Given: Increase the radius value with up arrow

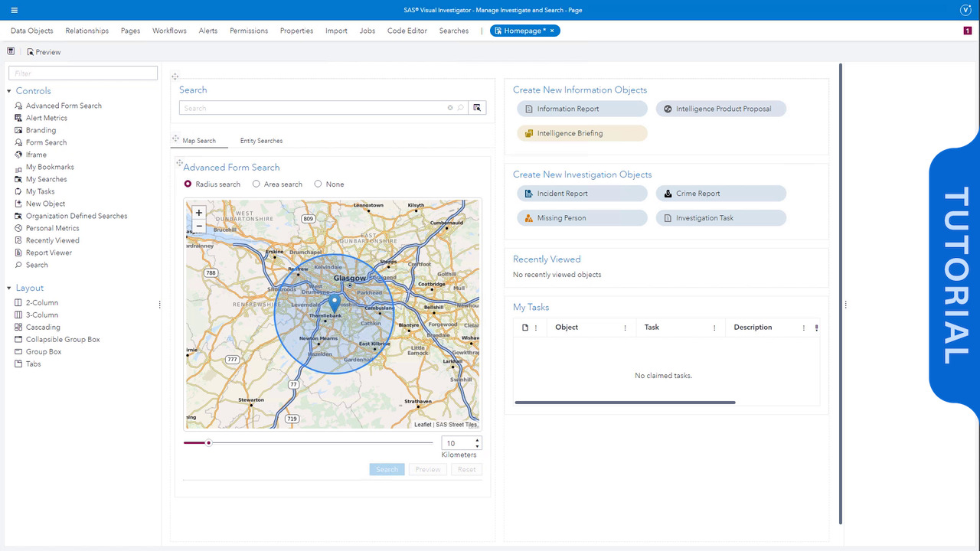Looking at the screenshot, I should (478, 440).
